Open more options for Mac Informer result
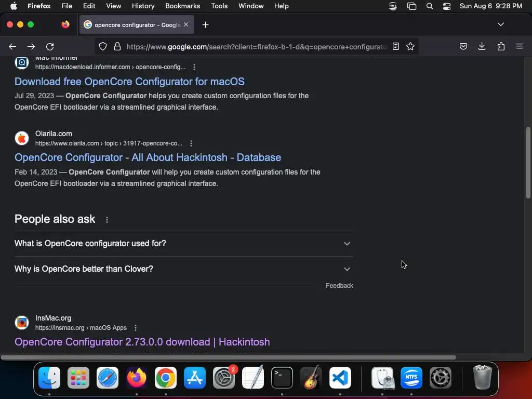 (194, 67)
